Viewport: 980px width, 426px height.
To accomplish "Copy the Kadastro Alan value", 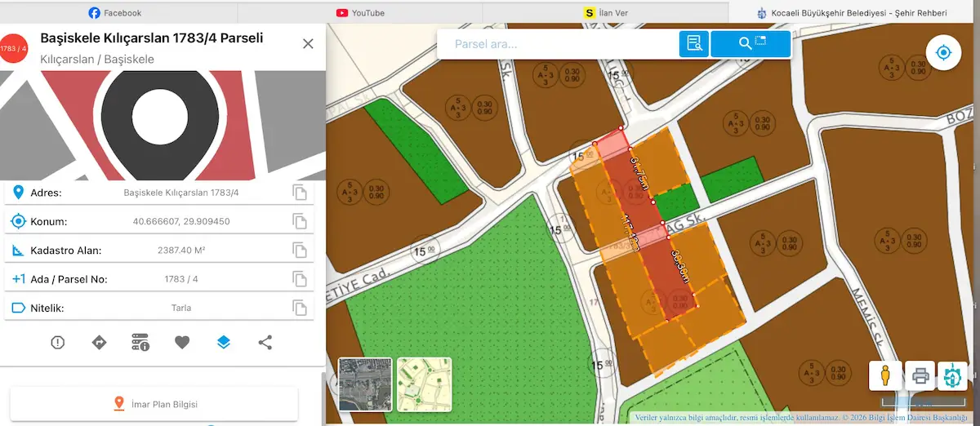I will click(x=300, y=251).
